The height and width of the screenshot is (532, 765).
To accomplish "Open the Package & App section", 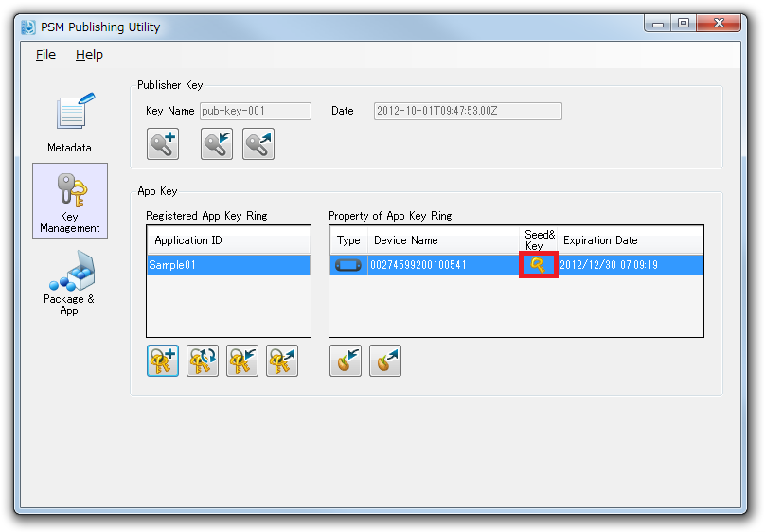I will pyautogui.click(x=69, y=281).
